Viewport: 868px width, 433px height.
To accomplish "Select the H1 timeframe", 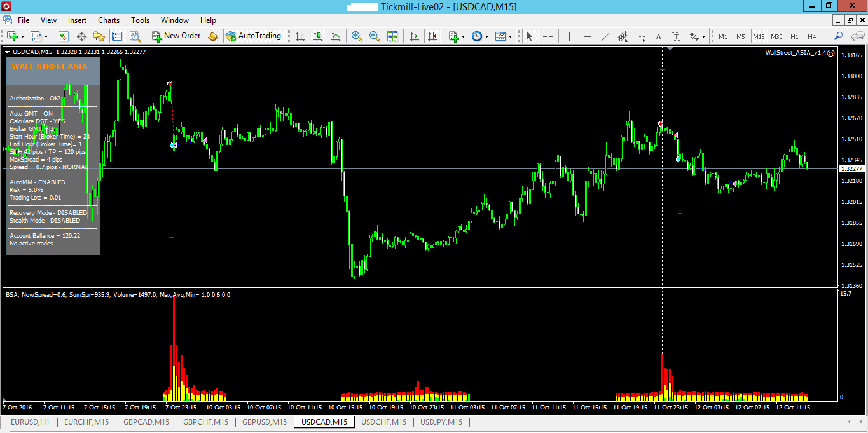I will point(794,36).
